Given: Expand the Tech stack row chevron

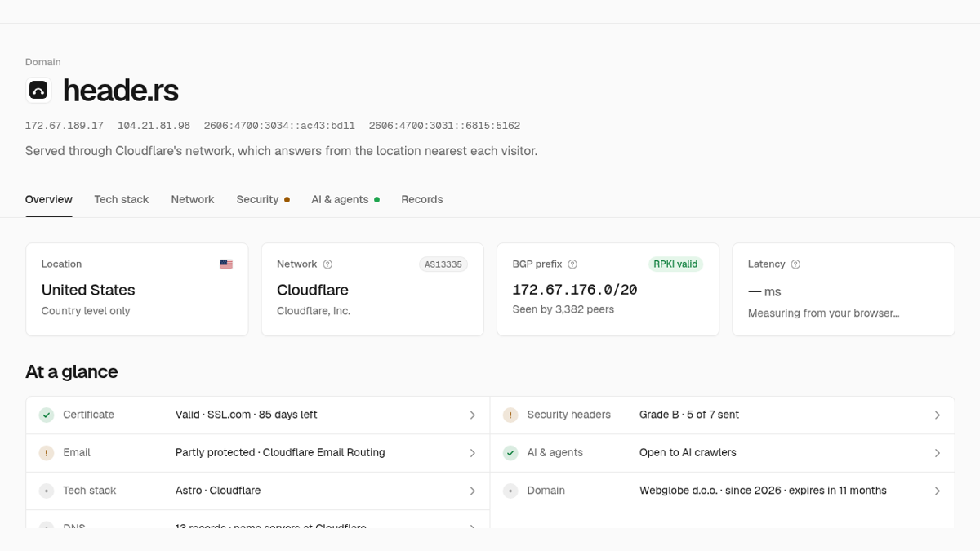Looking at the screenshot, I should tap(473, 491).
